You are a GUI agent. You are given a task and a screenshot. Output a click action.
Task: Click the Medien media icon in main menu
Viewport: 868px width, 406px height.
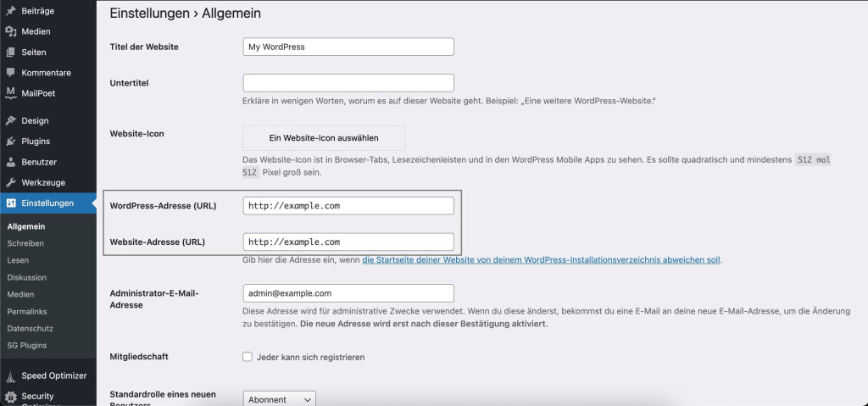coord(10,31)
